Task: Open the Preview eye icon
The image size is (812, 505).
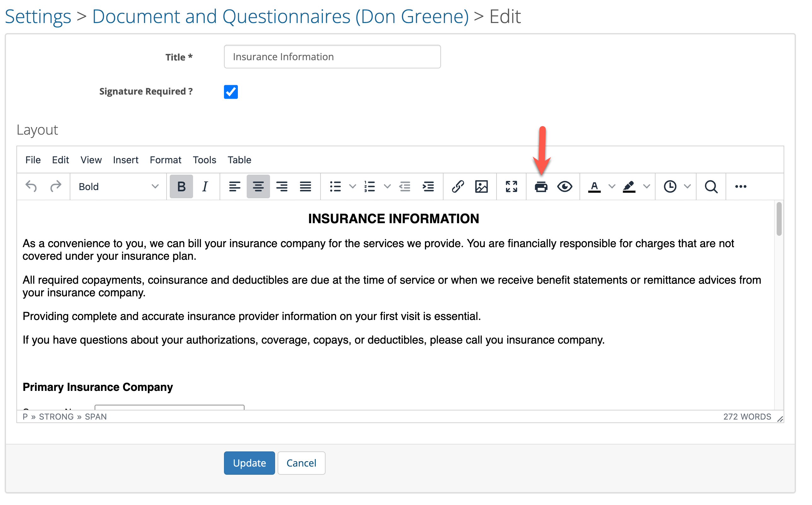Action: click(564, 187)
